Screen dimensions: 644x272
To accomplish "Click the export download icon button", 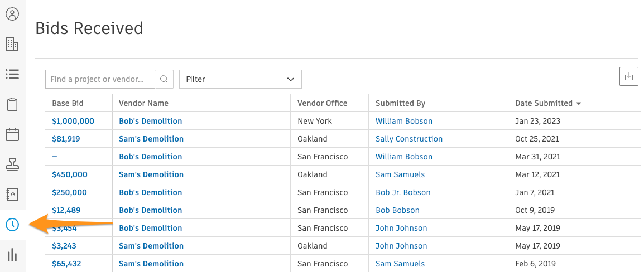I will pyautogui.click(x=629, y=76).
